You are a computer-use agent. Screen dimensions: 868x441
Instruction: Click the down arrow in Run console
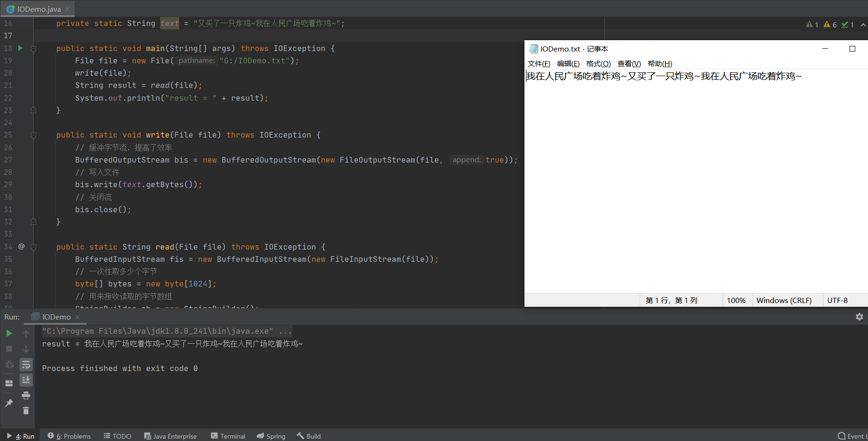click(x=26, y=349)
